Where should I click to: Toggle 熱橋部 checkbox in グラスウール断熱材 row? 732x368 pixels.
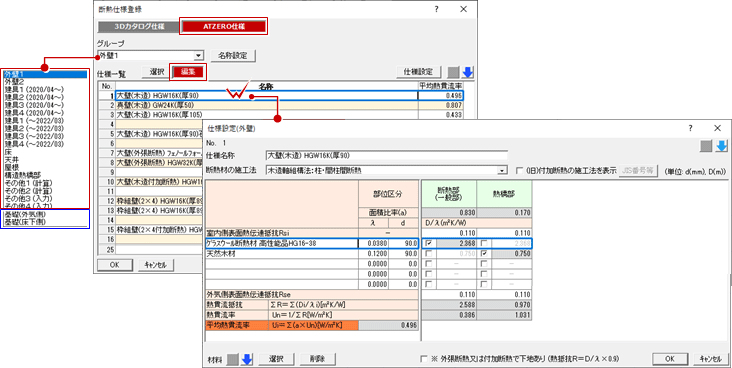pos(484,243)
